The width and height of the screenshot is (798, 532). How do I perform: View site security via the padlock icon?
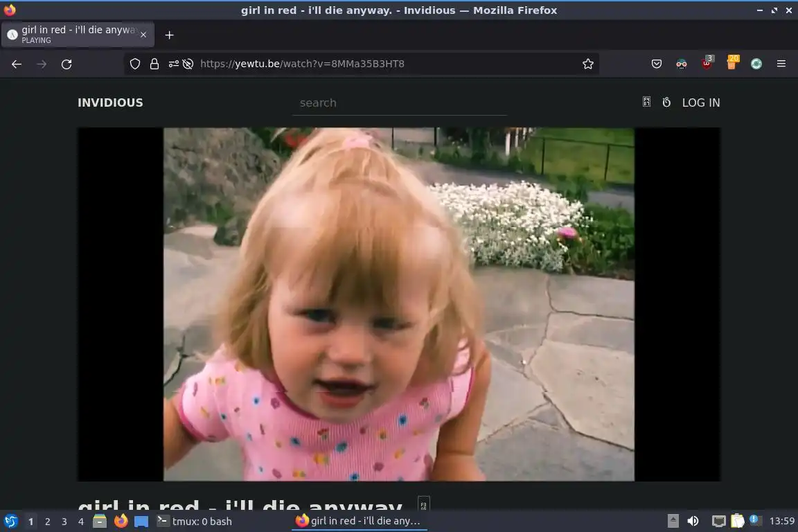(154, 64)
